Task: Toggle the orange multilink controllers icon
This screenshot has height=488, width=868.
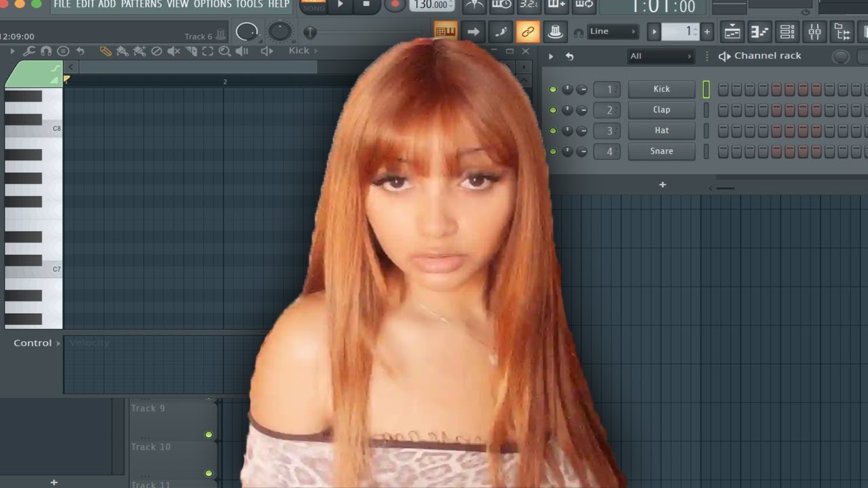Action: (x=528, y=31)
